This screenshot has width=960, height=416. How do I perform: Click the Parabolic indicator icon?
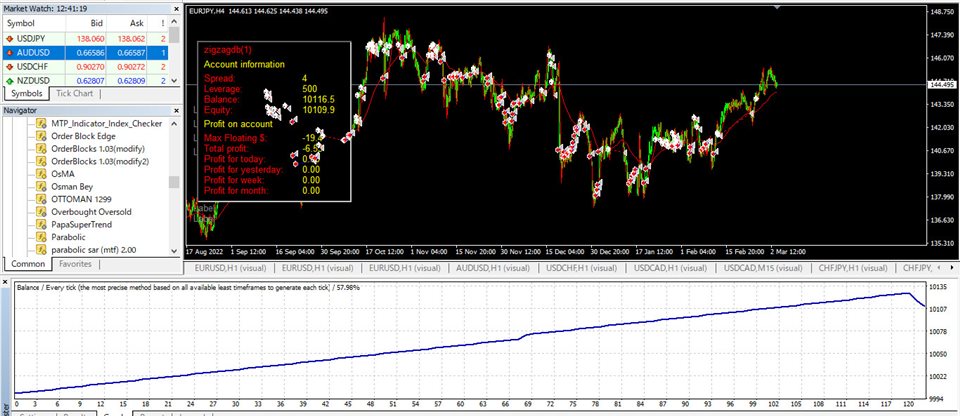[42, 236]
